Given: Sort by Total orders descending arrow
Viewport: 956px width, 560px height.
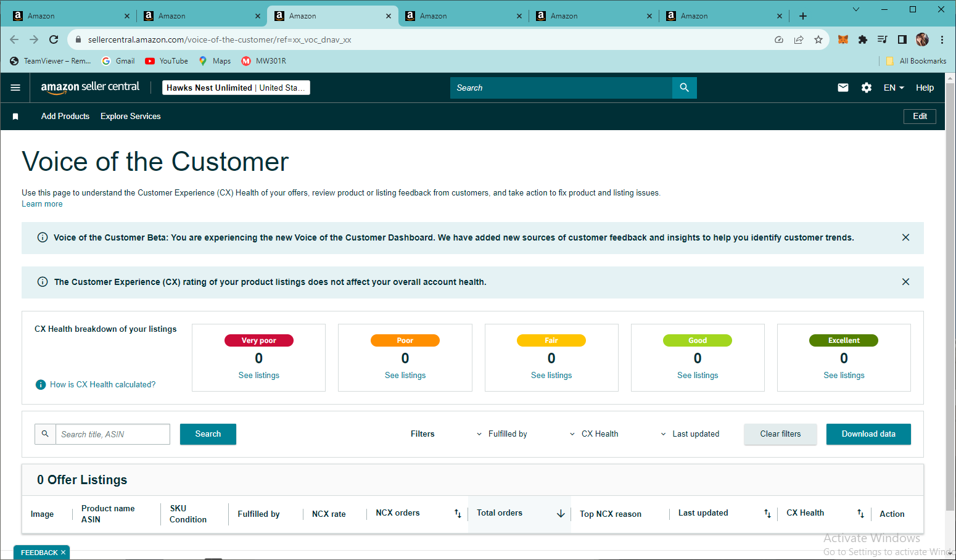Looking at the screenshot, I should (x=561, y=513).
